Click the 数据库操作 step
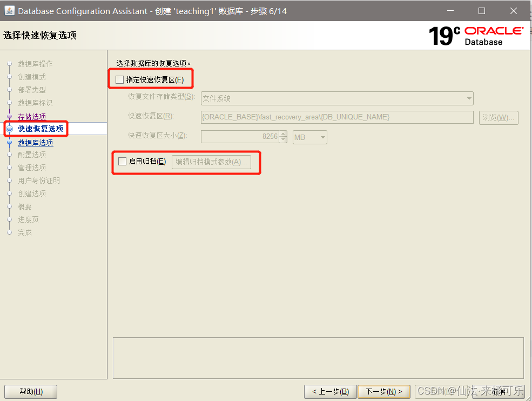The width and height of the screenshot is (532, 401). tap(35, 64)
